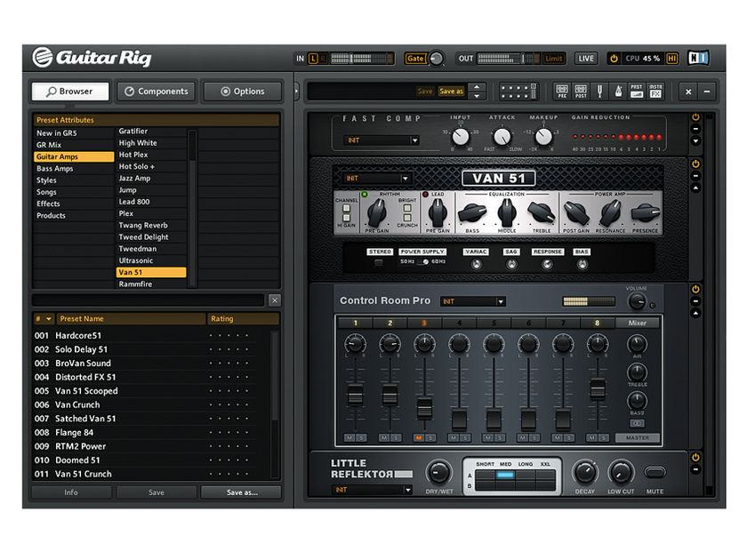Click the Preset Volume (PRST) icon

pyautogui.click(x=637, y=91)
